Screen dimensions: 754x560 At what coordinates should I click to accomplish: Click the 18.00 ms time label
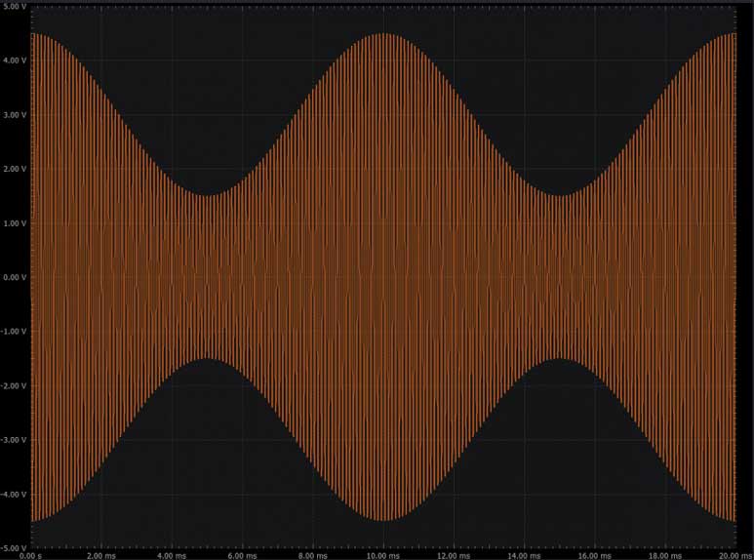665,556
